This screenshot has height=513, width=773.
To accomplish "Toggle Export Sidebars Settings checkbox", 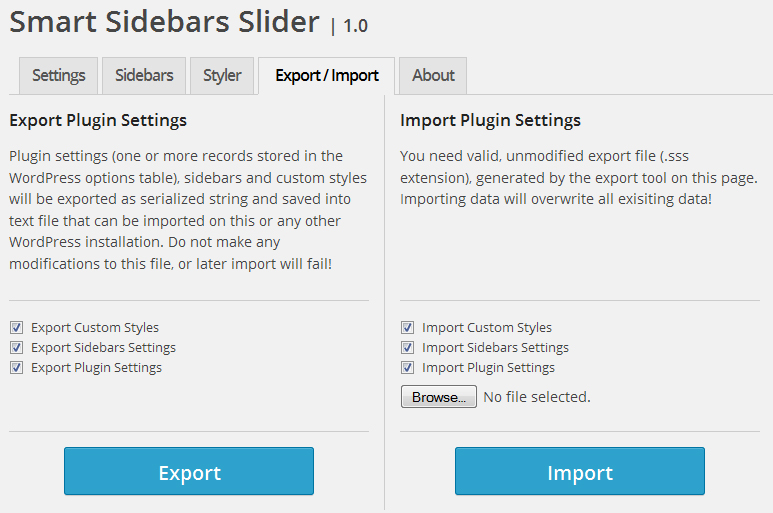I will [x=16, y=348].
